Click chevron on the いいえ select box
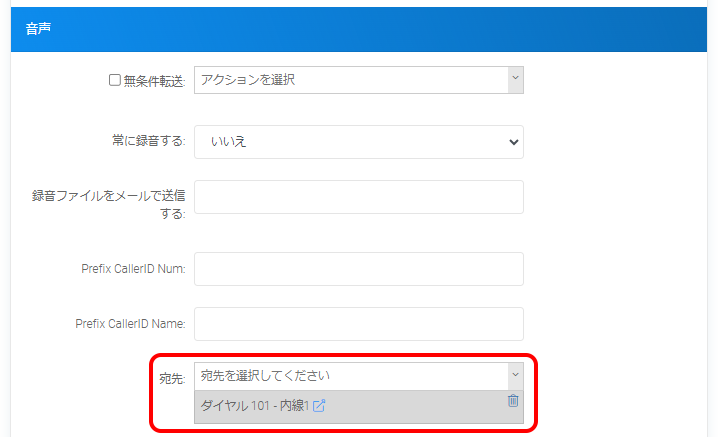This screenshot has height=437, width=718. coord(514,142)
